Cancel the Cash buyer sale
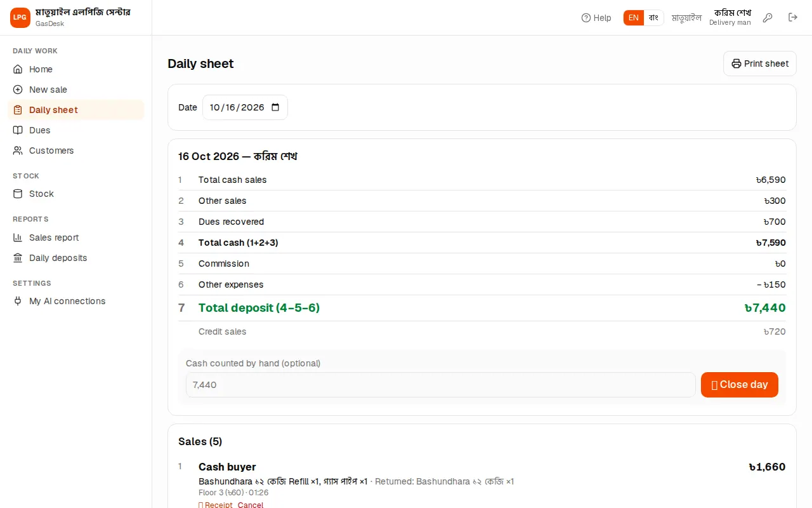812x508 pixels. (x=251, y=505)
